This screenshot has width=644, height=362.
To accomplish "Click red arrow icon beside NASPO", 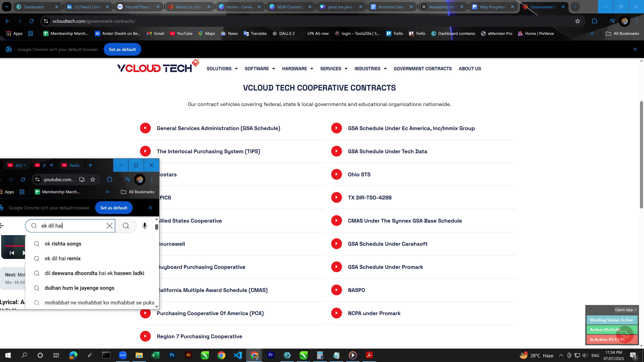I will [336, 290].
